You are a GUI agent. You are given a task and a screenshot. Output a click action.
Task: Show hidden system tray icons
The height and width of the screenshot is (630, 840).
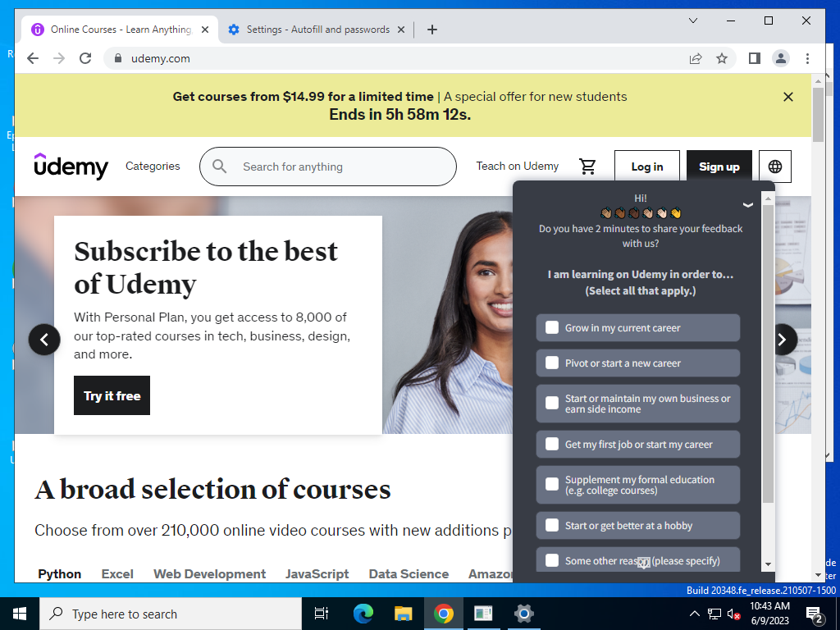click(x=694, y=614)
